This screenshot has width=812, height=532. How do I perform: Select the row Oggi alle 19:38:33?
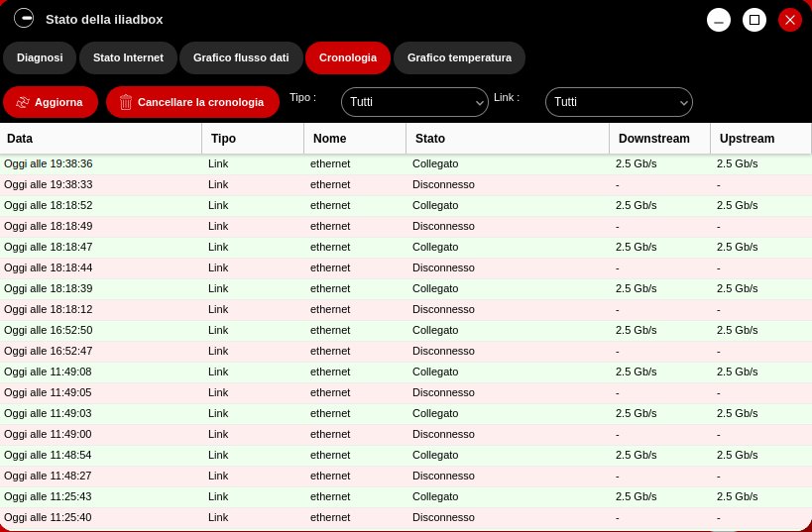(406, 184)
